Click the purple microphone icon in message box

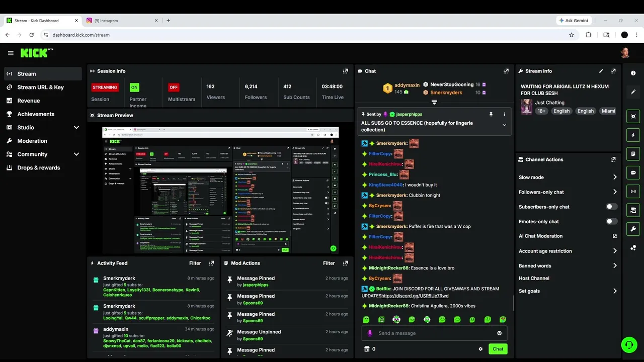370,333
